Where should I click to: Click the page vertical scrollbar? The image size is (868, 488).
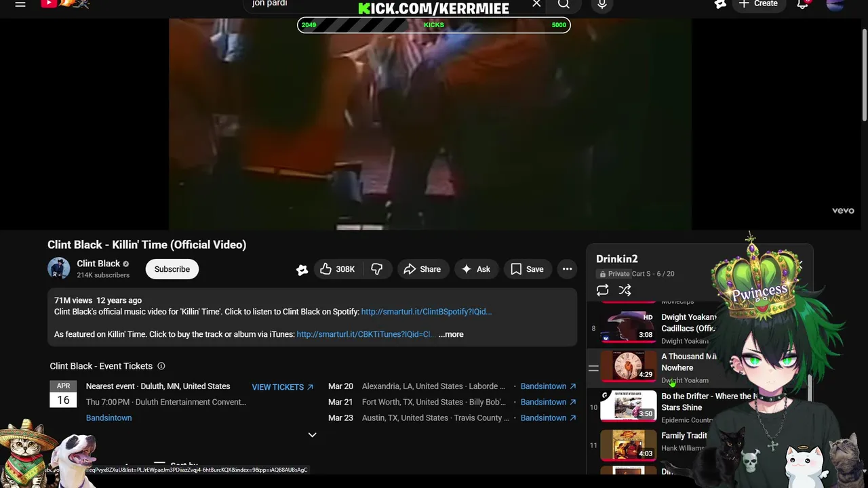(x=864, y=75)
